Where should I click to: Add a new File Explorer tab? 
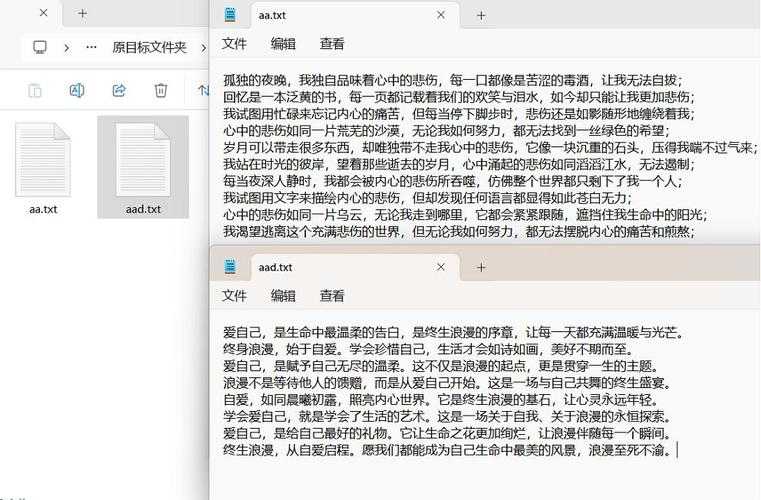(83, 13)
